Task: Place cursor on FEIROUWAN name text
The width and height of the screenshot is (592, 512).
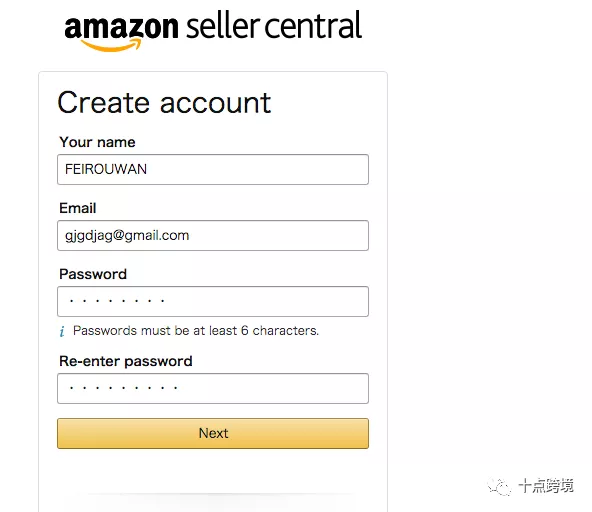Action: (106, 169)
